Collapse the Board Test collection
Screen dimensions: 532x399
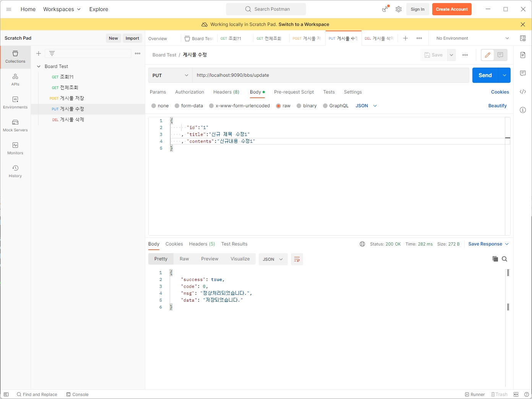(x=39, y=66)
